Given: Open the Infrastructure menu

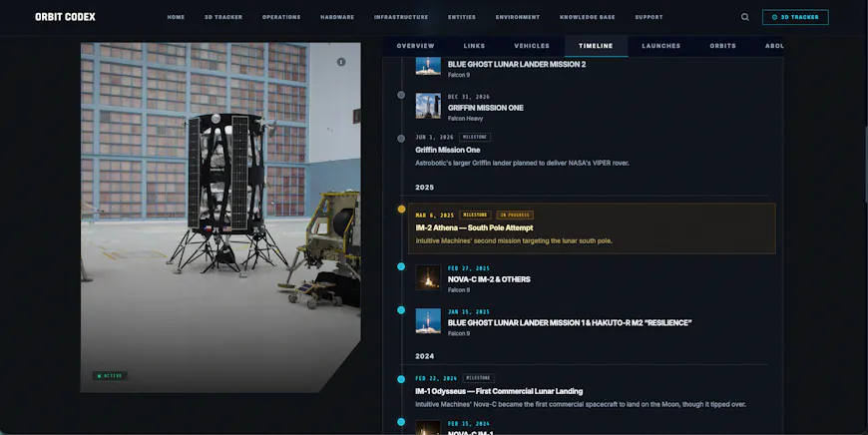Looking at the screenshot, I should [x=401, y=17].
